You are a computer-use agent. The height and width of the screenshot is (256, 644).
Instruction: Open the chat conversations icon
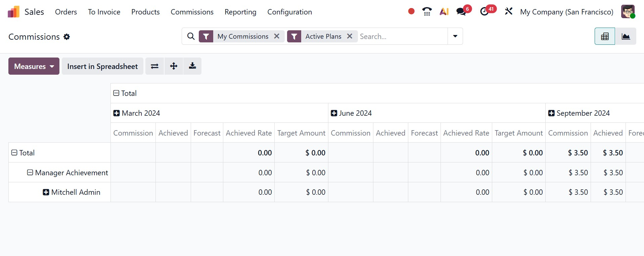click(461, 12)
